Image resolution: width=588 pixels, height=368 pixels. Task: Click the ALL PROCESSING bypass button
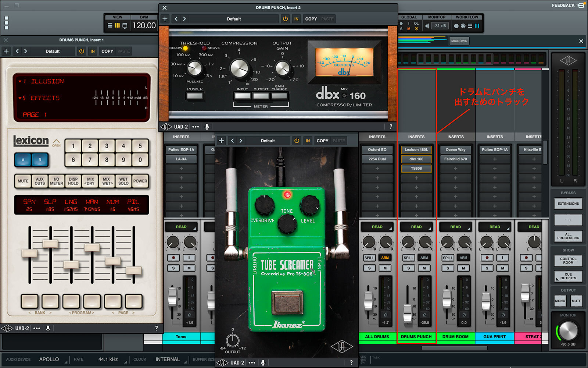(568, 236)
